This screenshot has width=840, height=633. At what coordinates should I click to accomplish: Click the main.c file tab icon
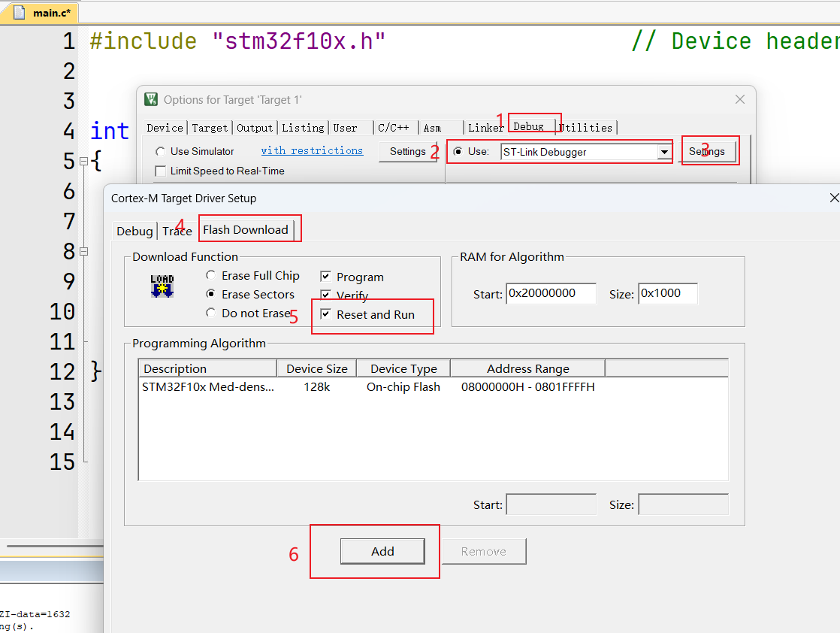tap(20, 12)
